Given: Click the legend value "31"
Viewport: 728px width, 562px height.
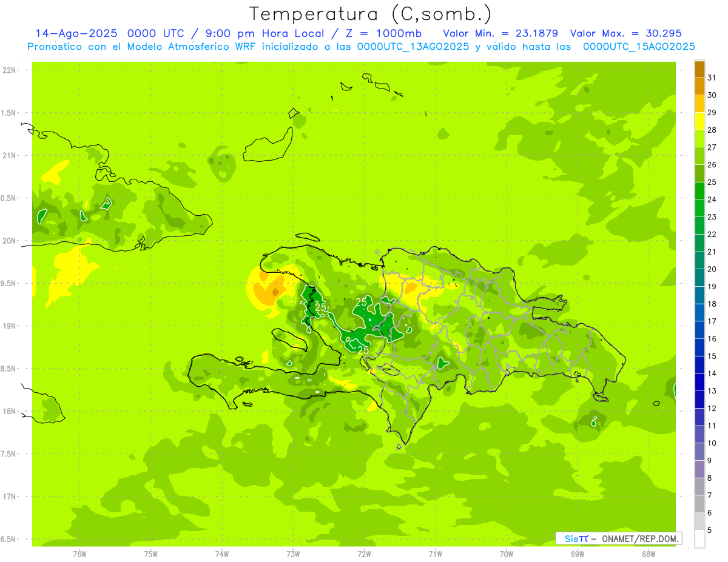Looking at the screenshot, I should [x=712, y=78].
